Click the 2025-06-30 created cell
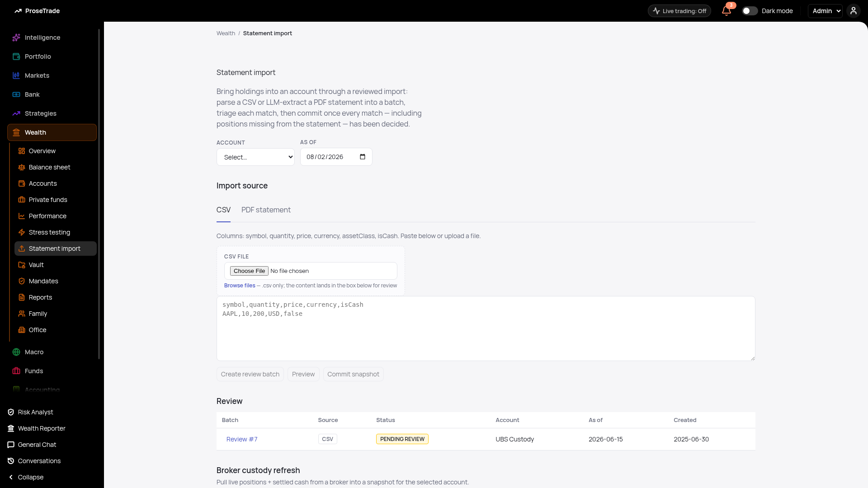Viewport: 868px width, 488px height. pyautogui.click(x=691, y=439)
